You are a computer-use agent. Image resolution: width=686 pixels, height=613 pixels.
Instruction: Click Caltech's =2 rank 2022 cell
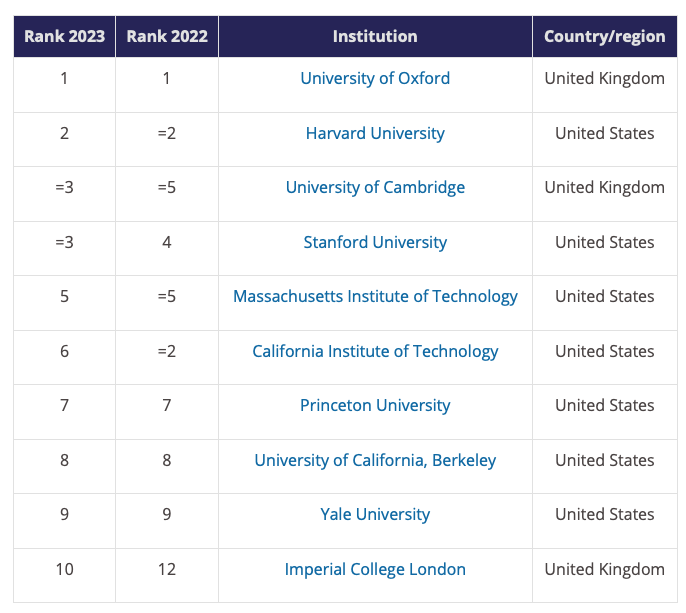click(166, 351)
